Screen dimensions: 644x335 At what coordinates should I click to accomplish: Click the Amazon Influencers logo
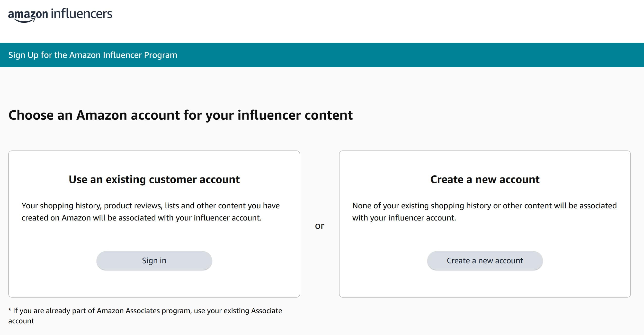click(60, 15)
